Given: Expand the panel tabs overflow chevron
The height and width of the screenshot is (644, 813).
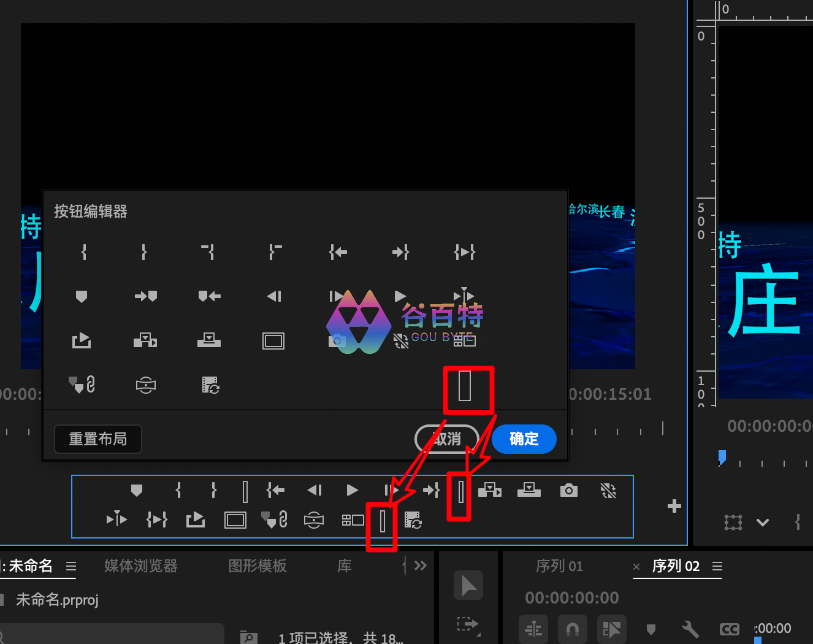Looking at the screenshot, I should tap(420, 565).
